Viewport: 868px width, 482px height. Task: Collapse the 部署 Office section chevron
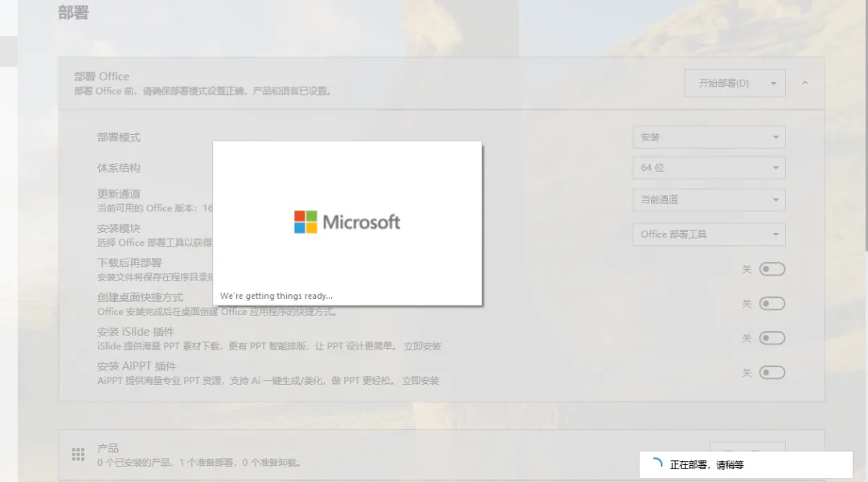805,83
